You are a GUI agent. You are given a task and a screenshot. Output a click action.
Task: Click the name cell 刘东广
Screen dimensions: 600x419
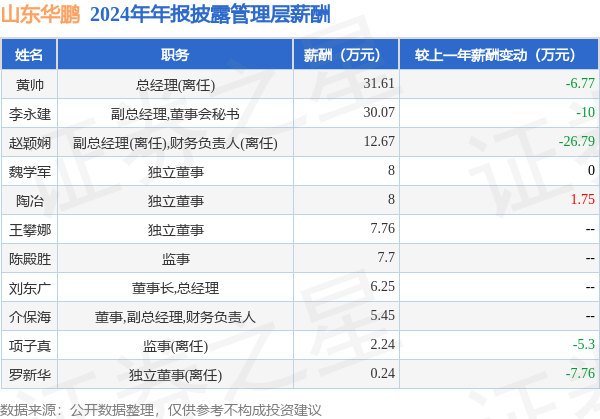click(x=29, y=288)
